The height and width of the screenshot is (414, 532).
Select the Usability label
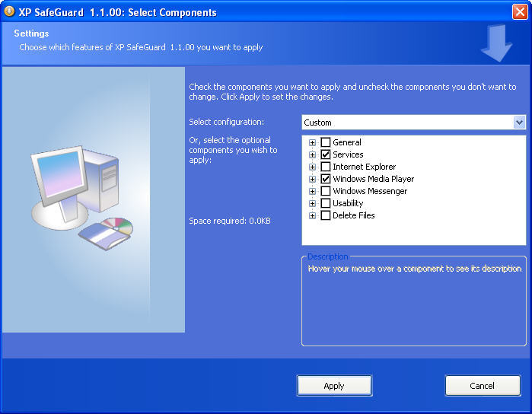pyautogui.click(x=348, y=203)
